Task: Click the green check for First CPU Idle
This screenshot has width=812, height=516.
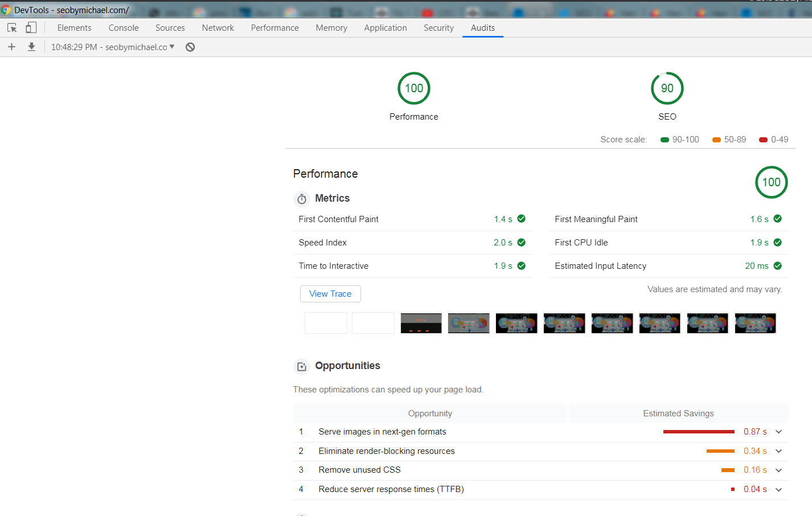Action: click(778, 242)
